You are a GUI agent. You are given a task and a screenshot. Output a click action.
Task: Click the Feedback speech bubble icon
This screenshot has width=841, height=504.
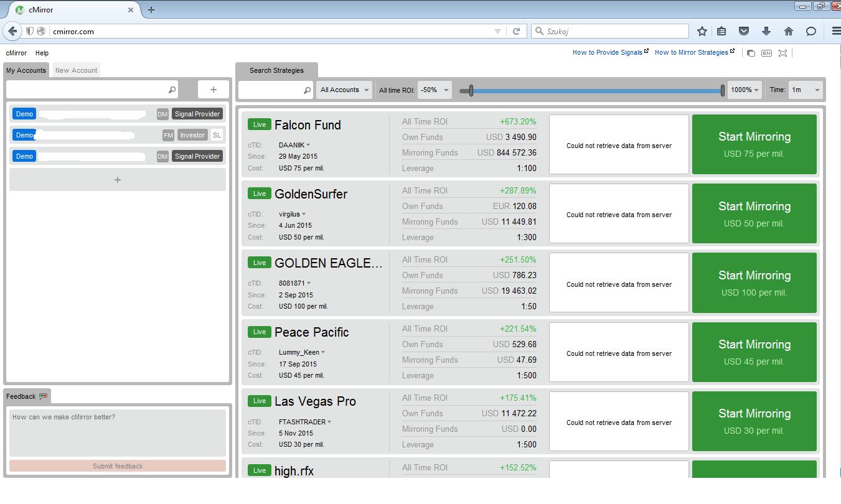(43, 396)
